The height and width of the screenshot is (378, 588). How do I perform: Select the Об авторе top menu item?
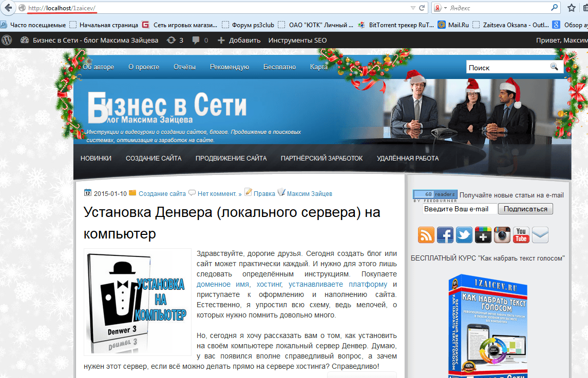98,67
